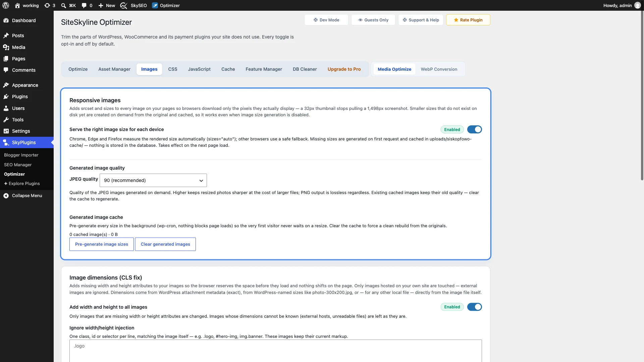644x362 pixels.
Task: Click Clear generated images button
Action: click(165, 244)
